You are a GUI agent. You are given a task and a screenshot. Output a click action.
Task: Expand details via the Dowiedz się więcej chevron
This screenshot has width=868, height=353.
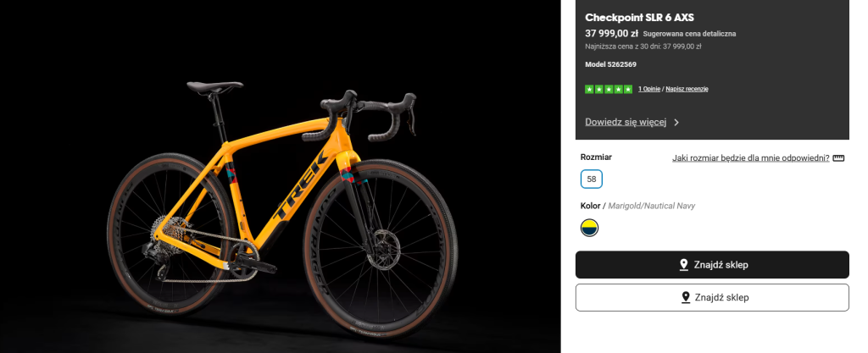[x=676, y=122]
